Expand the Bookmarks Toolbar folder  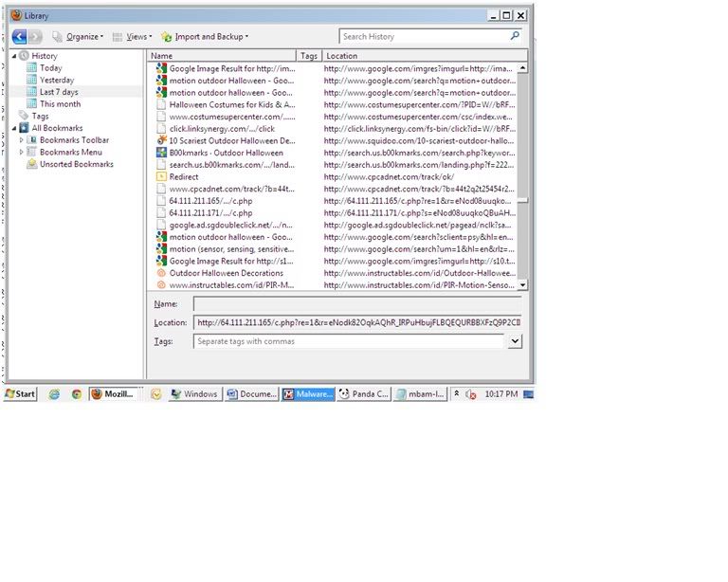(22, 140)
